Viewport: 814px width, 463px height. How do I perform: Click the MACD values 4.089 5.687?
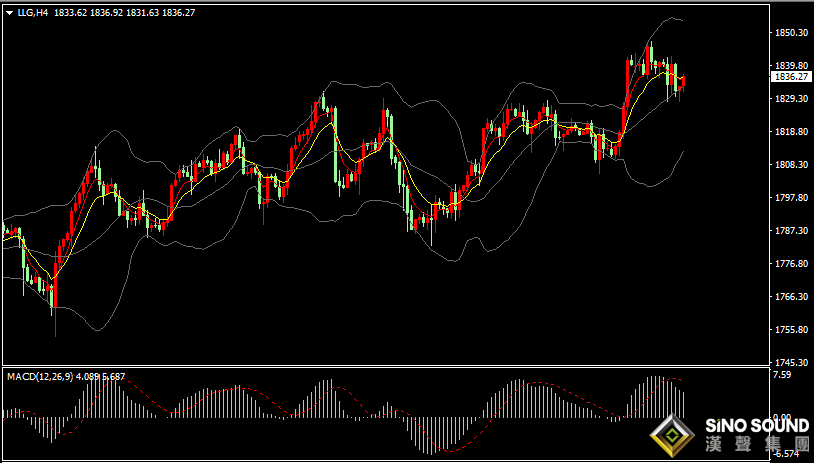coord(100,377)
